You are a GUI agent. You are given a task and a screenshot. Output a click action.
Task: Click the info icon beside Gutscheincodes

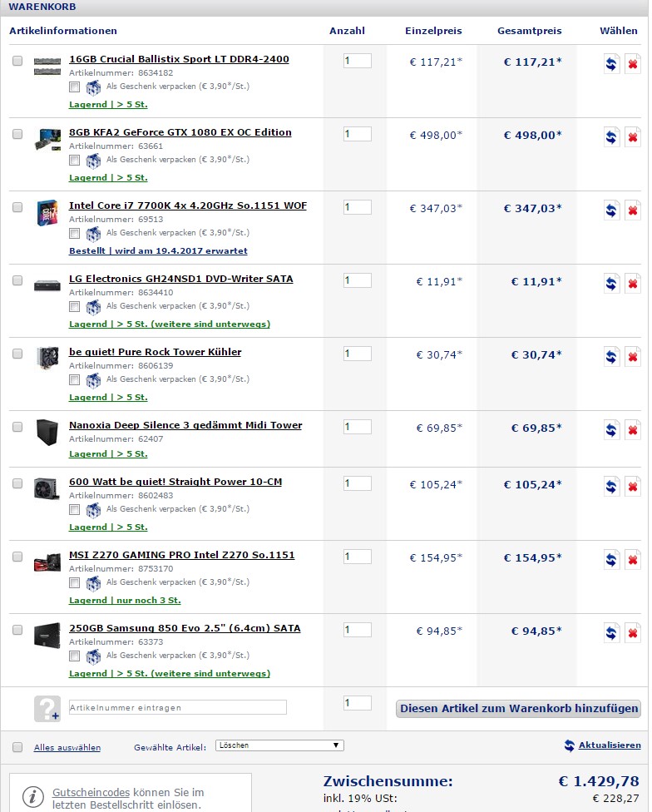coord(33,795)
